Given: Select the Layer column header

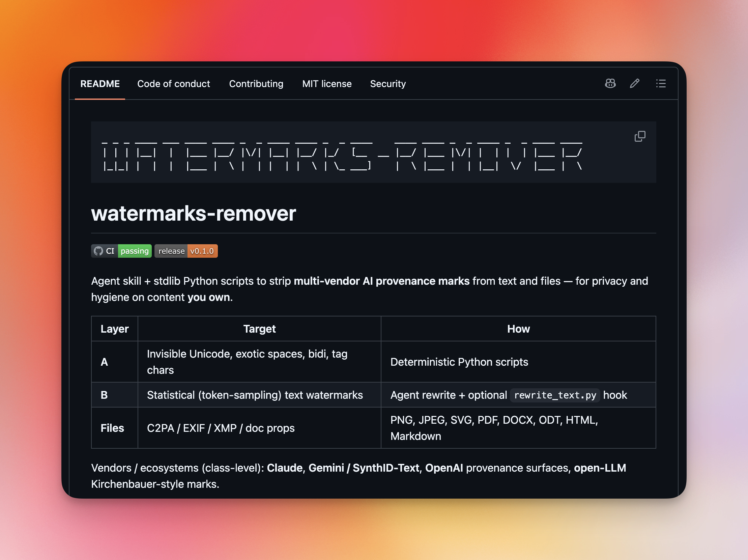Looking at the screenshot, I should tap(115, 329).
